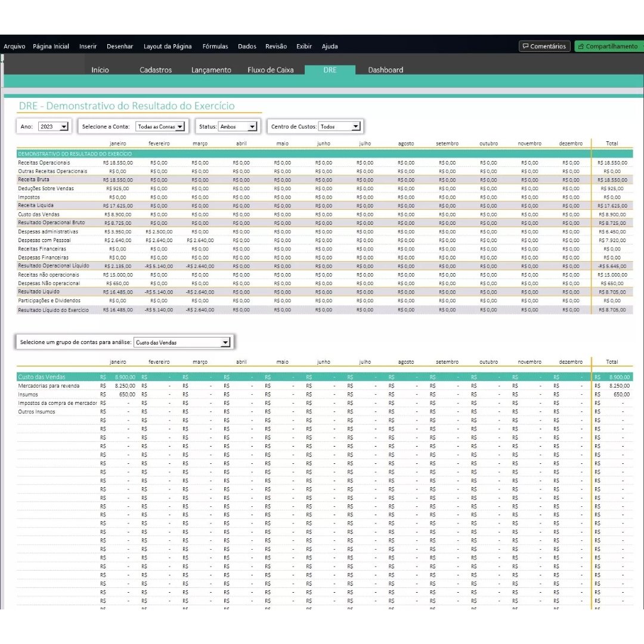
Task: Go to the Início navigation tab
Action: (100, 70)
